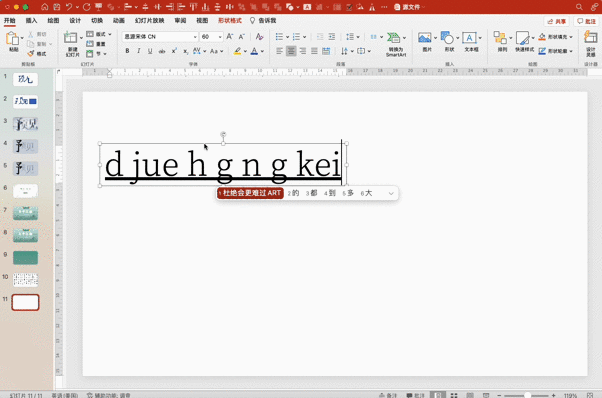Clear formatting with the eraser A icon
The width and height of the screenshot is (602, 398).
coord(260,36)
